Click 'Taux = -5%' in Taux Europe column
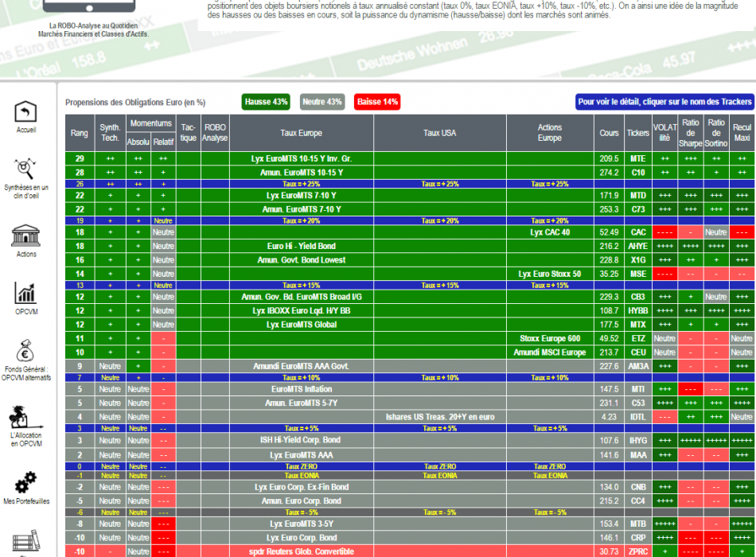This screenshot has width=756, height=557. (302, 512)
